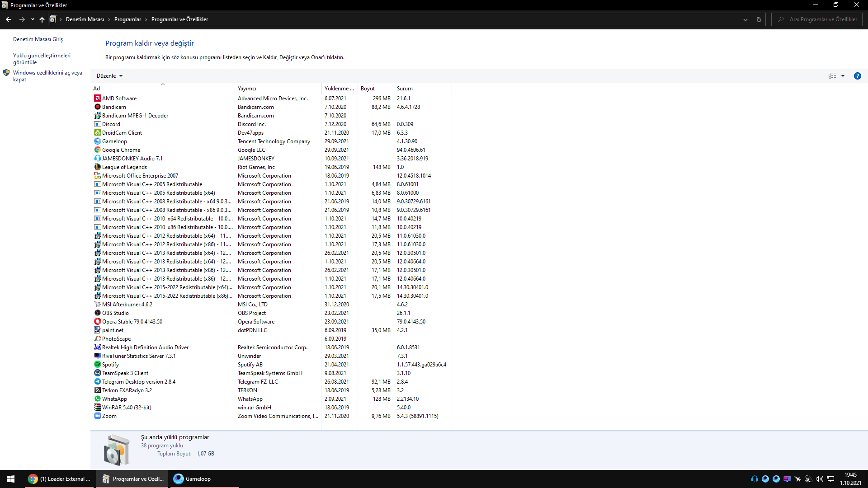Click the Riot Games, Inc publisher cell
The image size is (868, 488).
point(256,167)
